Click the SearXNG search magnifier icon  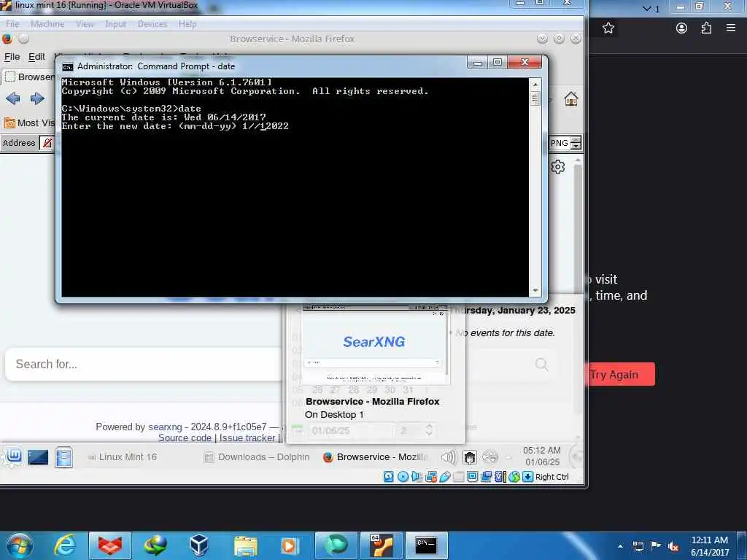(542, 365)
